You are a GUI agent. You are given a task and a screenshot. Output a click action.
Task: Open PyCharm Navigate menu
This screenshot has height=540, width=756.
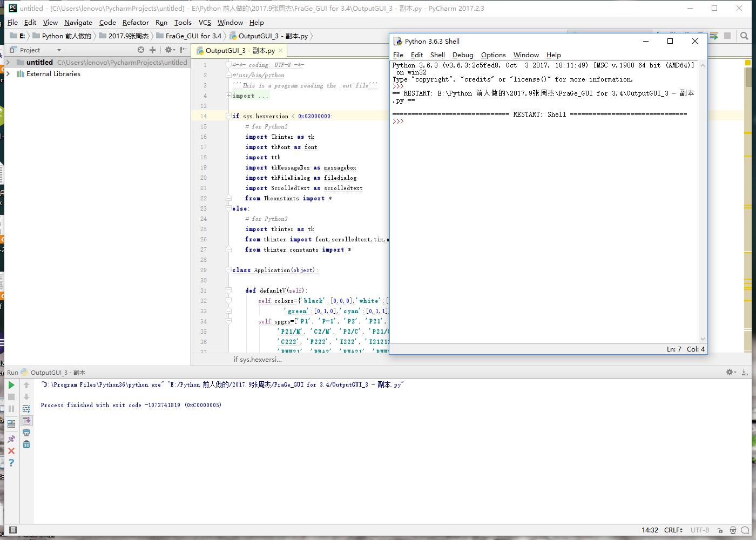click(78, 22)
